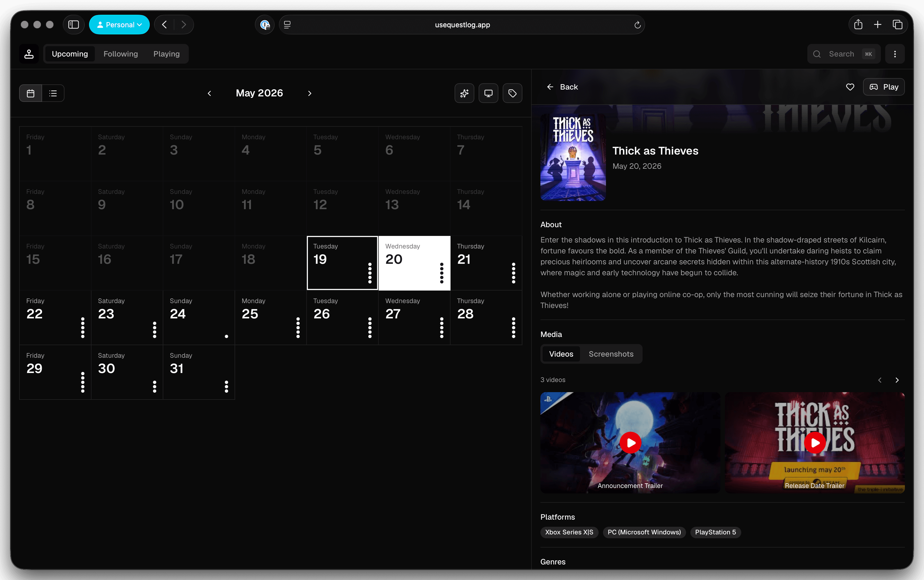Select Thursday 21 in the calendar

[486, 263]
